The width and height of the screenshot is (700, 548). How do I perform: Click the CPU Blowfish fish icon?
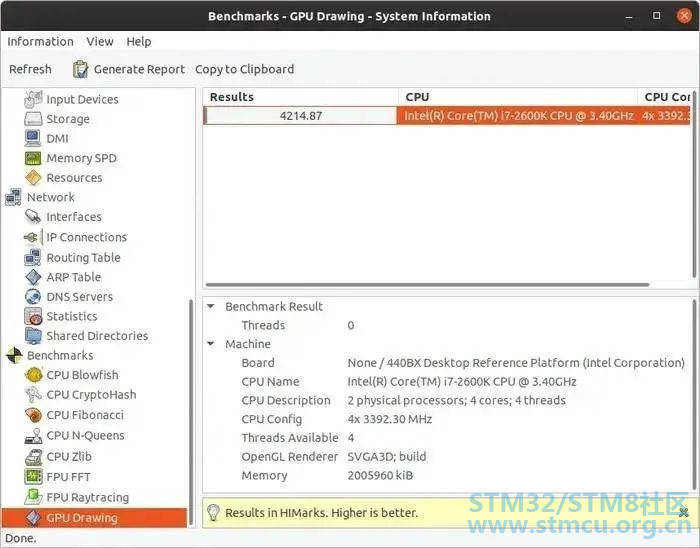pyautogui.click(x=33, y=375)
